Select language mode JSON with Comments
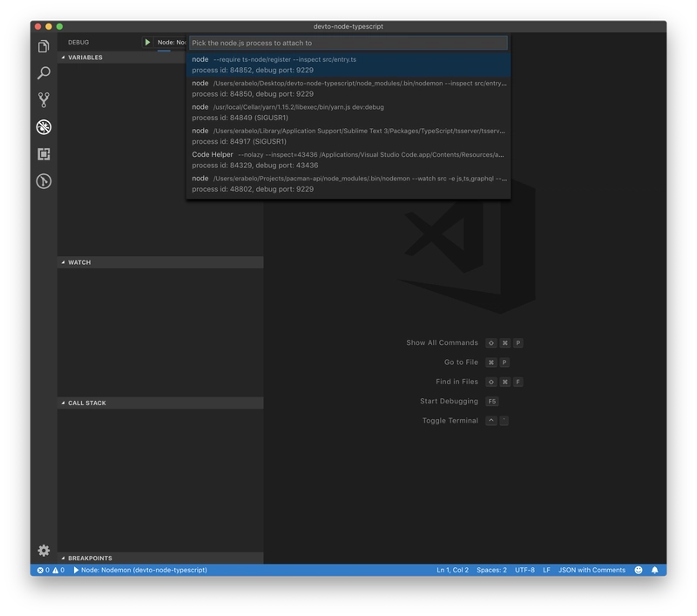Screen dimensions: 697x616 coord(592,570)
